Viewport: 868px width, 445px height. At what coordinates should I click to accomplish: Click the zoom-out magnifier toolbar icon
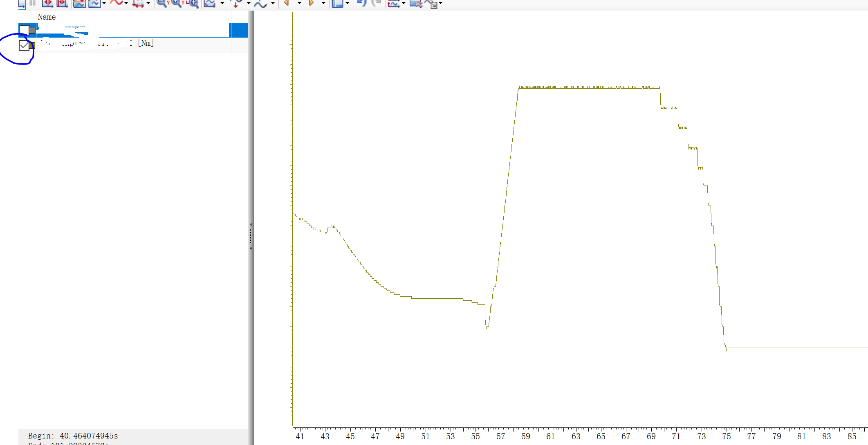pos(162,3)
